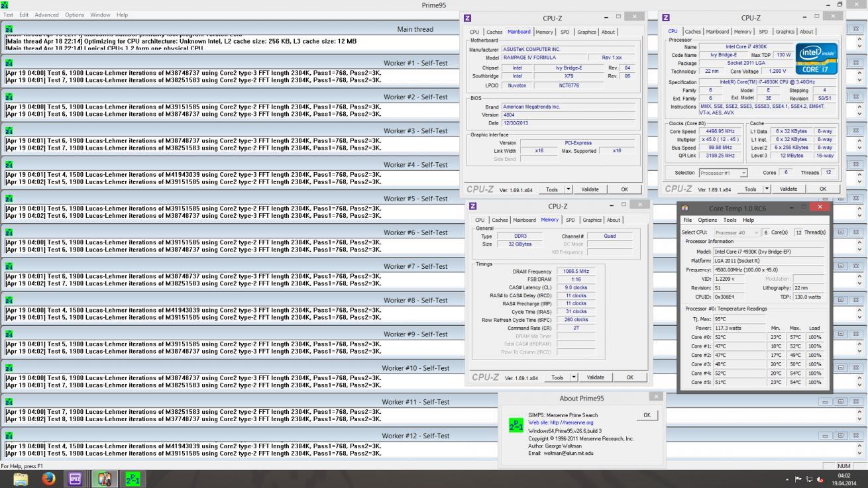Image resolution: width=868 pixels, height=488 pixels.
Task: Switch to Prime95 via taskbar icon
Action: tap(133, 479)
